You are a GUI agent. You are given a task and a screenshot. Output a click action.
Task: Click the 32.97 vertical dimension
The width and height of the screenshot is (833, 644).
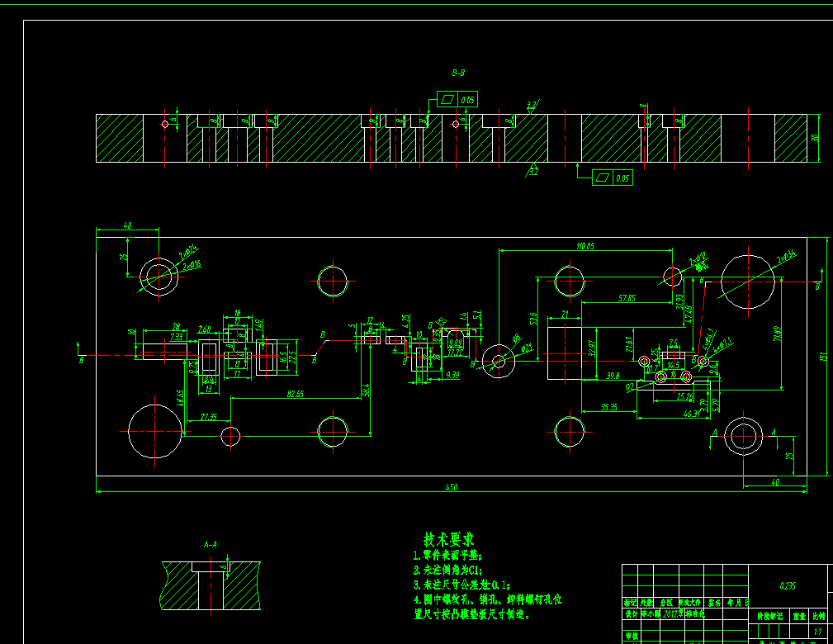tap(592, 348)
